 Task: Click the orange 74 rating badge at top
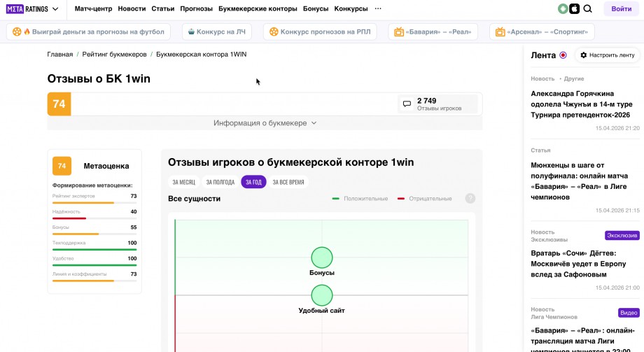[x=59, y=104]
